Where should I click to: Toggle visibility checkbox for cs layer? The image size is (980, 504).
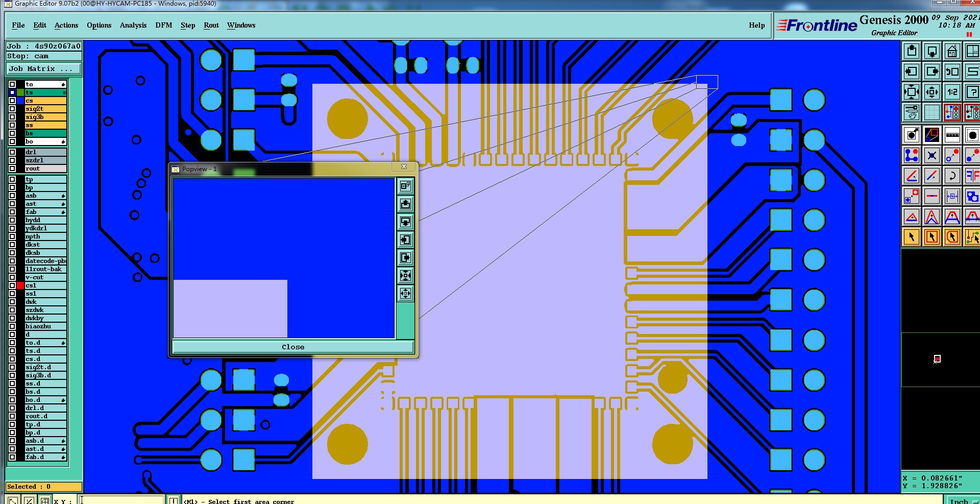(x=12, y=101)
